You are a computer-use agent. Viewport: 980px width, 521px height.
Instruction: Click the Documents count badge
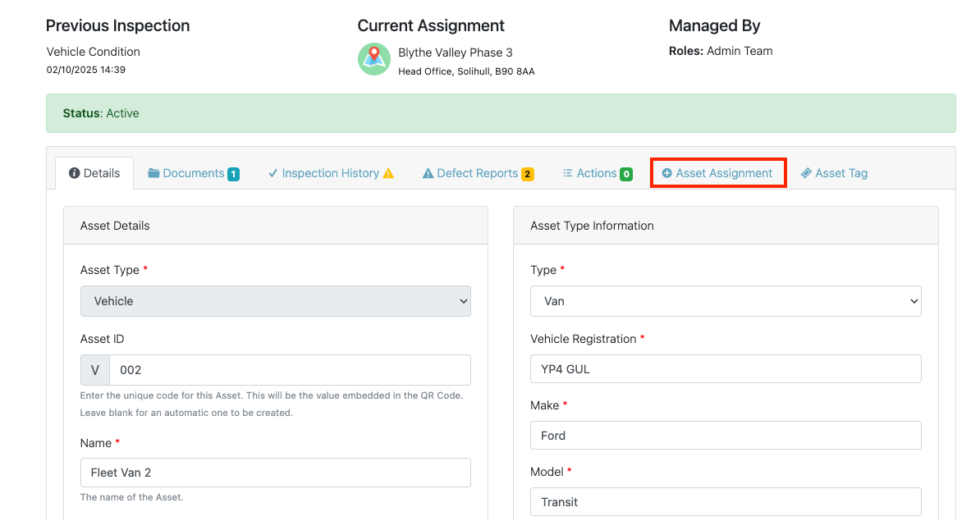[x=233, y=174]
